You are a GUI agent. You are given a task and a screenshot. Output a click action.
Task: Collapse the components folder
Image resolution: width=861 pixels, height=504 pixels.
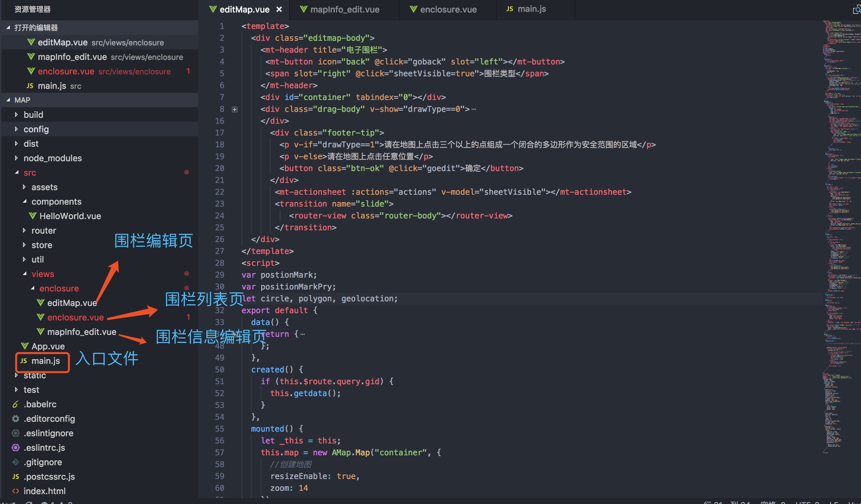click(x=24, y=201)
